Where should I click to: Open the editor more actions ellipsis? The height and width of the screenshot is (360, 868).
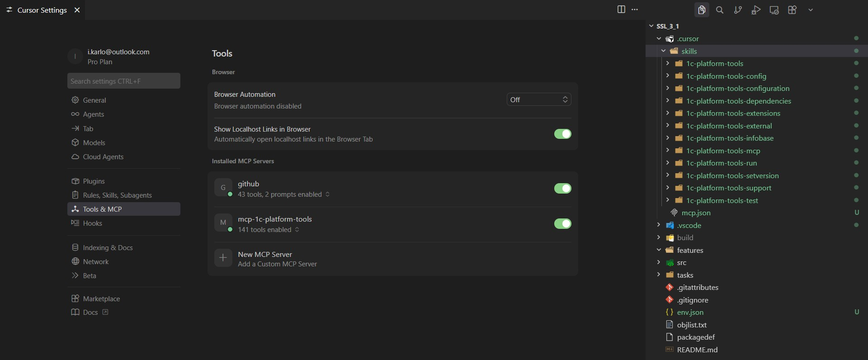click(635, 9)
